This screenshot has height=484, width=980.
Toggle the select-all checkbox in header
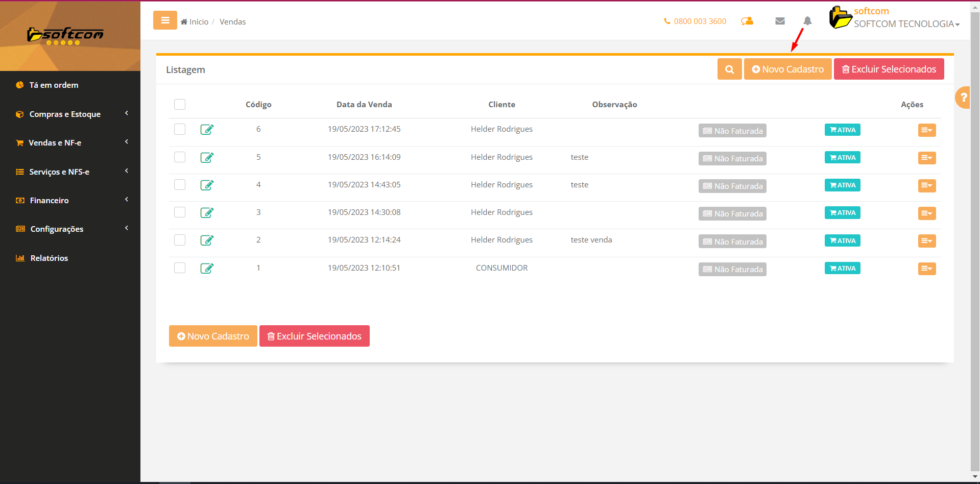pyautogui.click(x=180, y=105)
